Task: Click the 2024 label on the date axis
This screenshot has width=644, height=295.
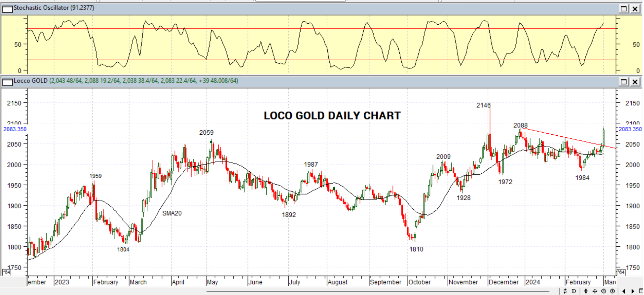Action: pos(533,282)
